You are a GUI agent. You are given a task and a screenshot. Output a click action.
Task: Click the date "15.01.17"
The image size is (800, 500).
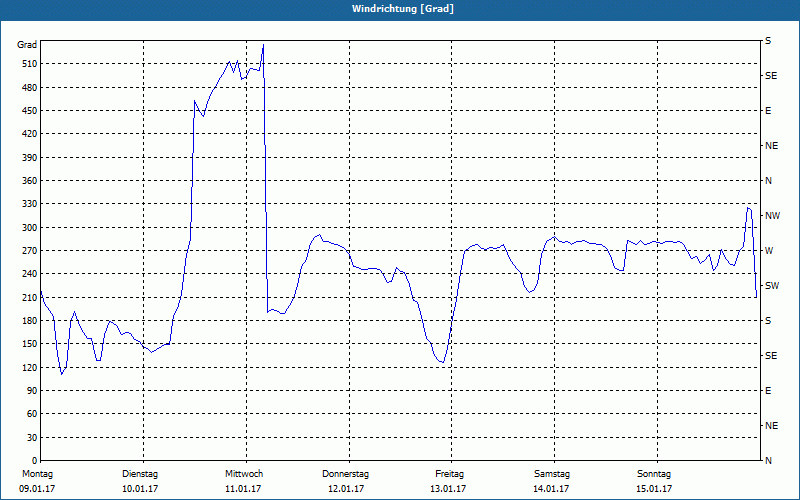coord(655,489)
